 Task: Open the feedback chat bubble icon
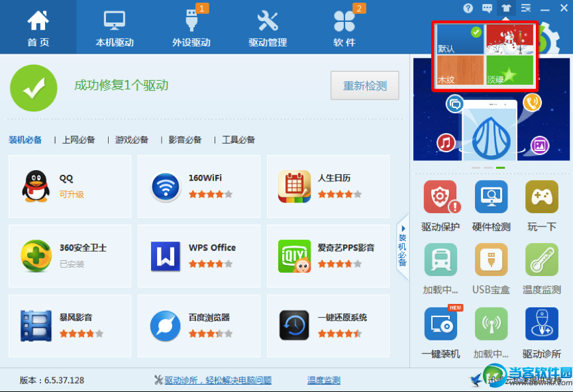click(x=487, y=8)
